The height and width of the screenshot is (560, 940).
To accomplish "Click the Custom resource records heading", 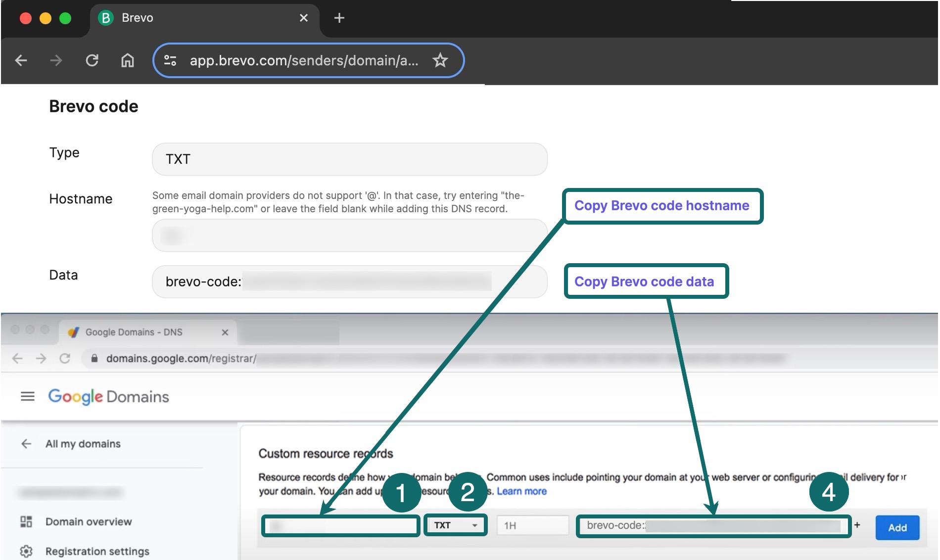I will tap(326, 454).
